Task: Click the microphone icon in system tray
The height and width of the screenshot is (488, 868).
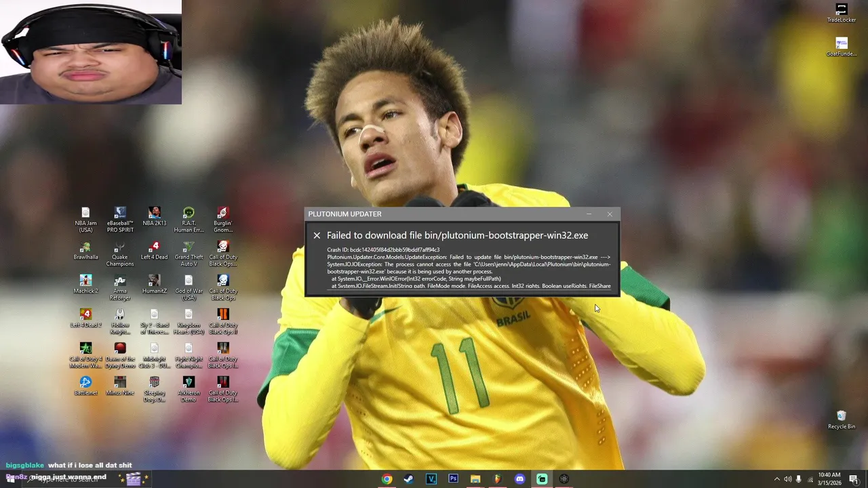Action: point(799,479)
